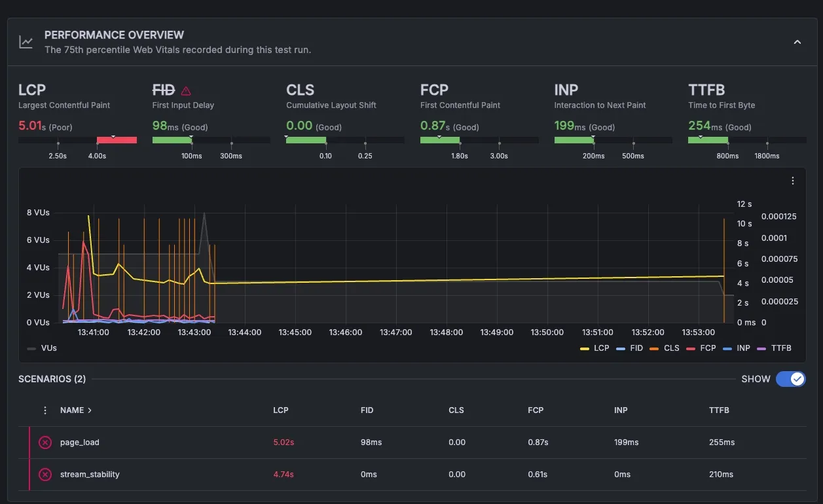
Task: Click the yellow LCP line in chart
Action: (x=458, y=279)
